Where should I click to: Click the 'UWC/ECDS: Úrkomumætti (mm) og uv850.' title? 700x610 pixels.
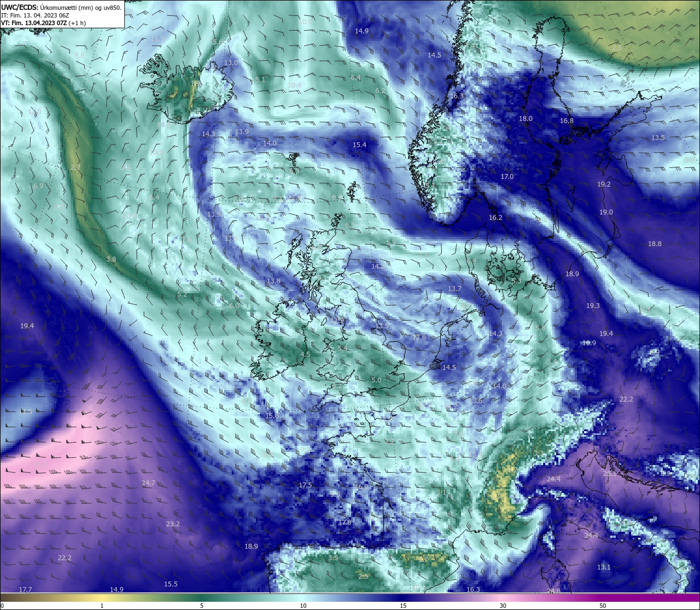click(61, 8)
